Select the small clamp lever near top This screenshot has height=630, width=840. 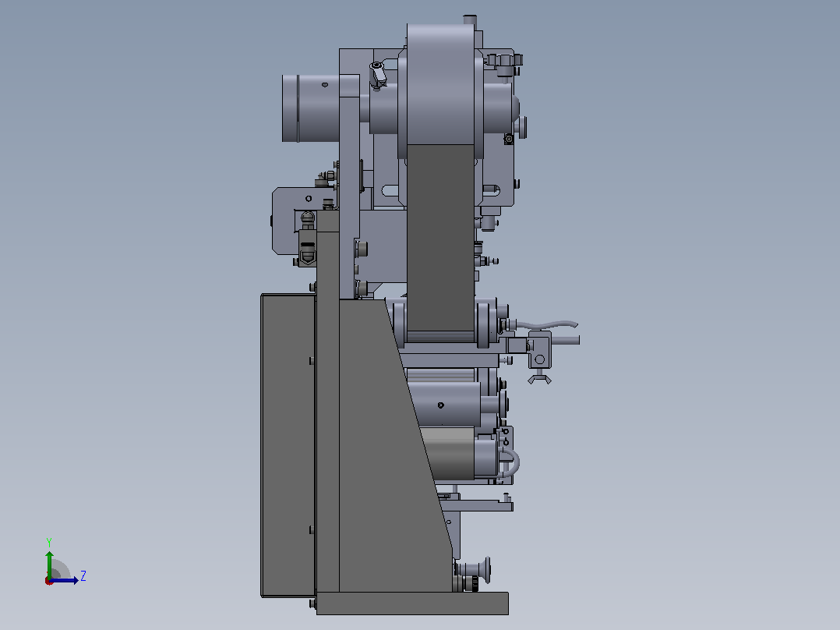[x=378, y=73]
